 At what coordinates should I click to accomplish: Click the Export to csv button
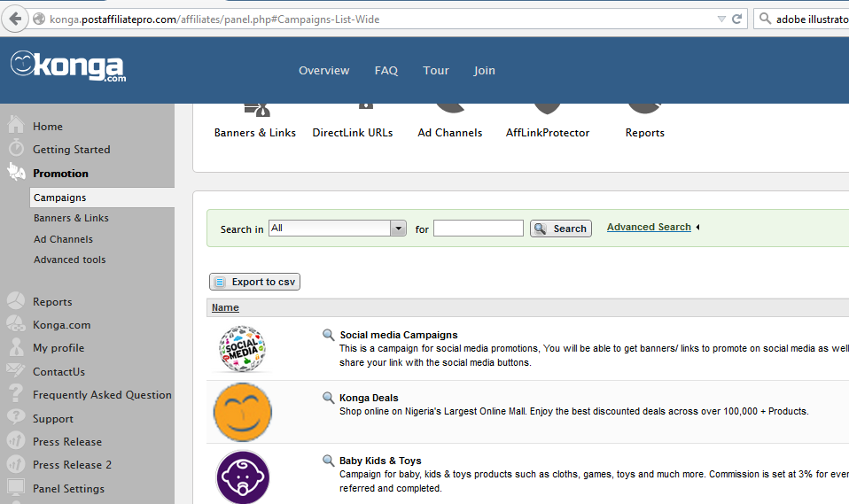(x=254, y=282)
